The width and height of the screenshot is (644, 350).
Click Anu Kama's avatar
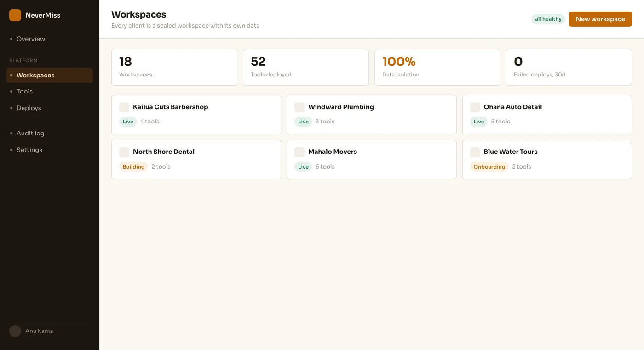(15, 331)
